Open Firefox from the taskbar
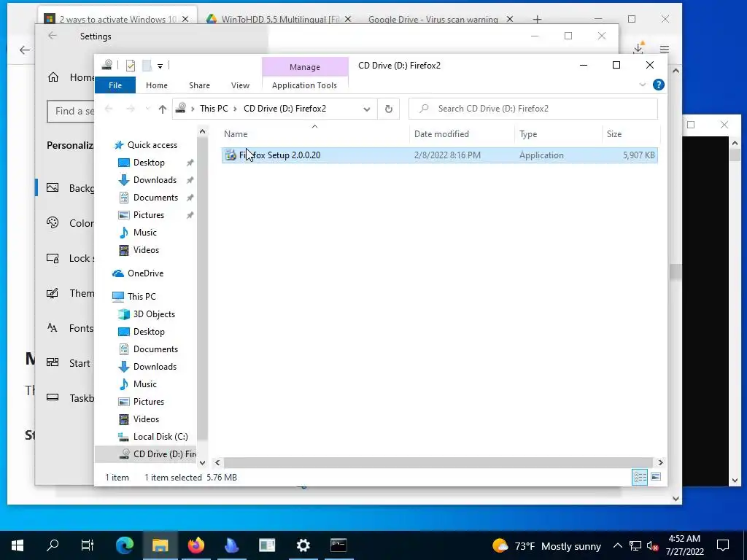The image size is (747, 560). coord(196,545)
